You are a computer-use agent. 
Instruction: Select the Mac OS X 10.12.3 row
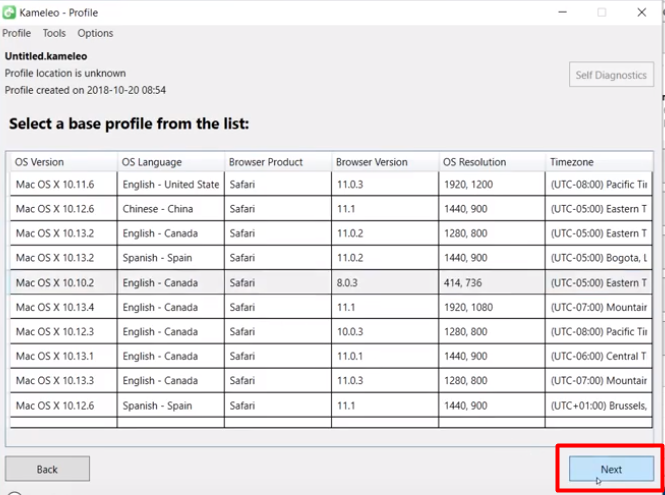331,332
